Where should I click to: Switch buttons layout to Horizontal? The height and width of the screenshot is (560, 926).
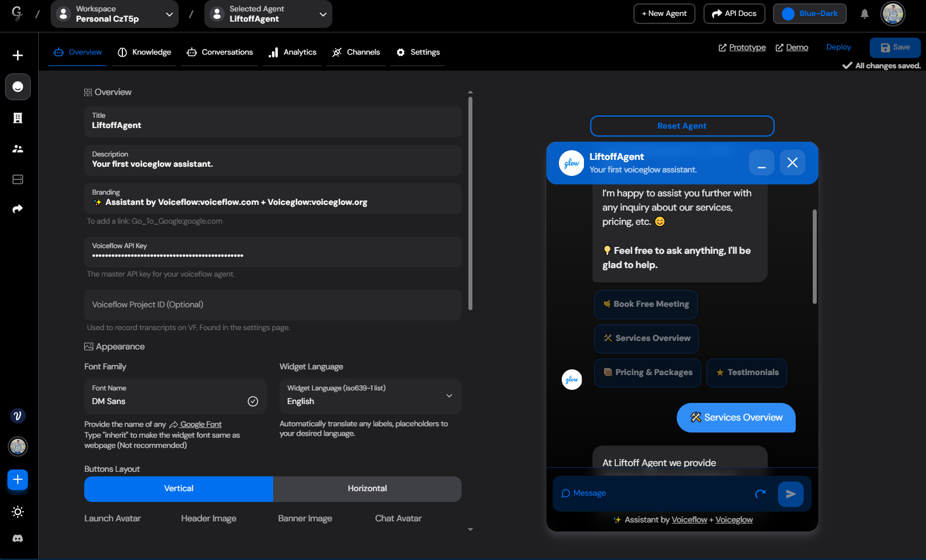coord(367,488)
